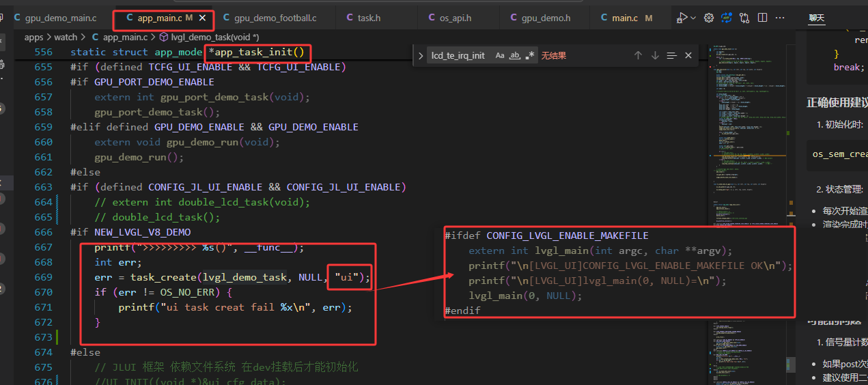Click 无结果 no-results label in find widget
Viewport: 868px width, 385px height.
click(x=554, y=55)
